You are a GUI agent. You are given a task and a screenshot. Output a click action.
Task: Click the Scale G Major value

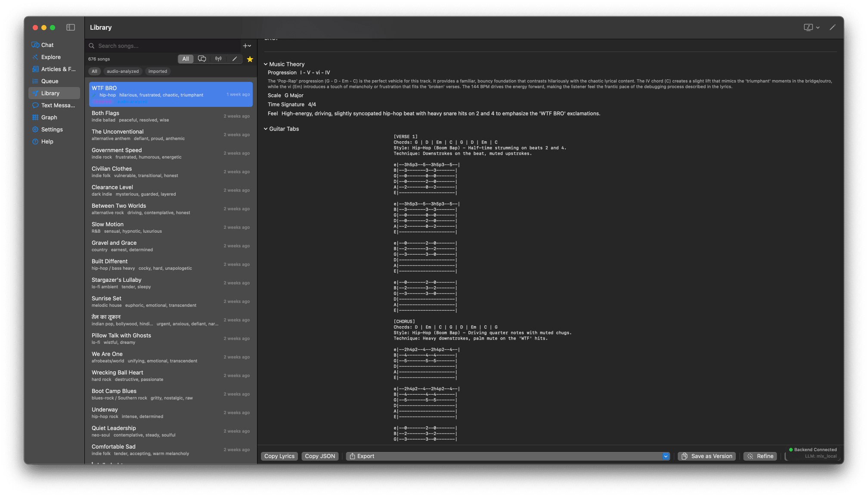point(294,96)
